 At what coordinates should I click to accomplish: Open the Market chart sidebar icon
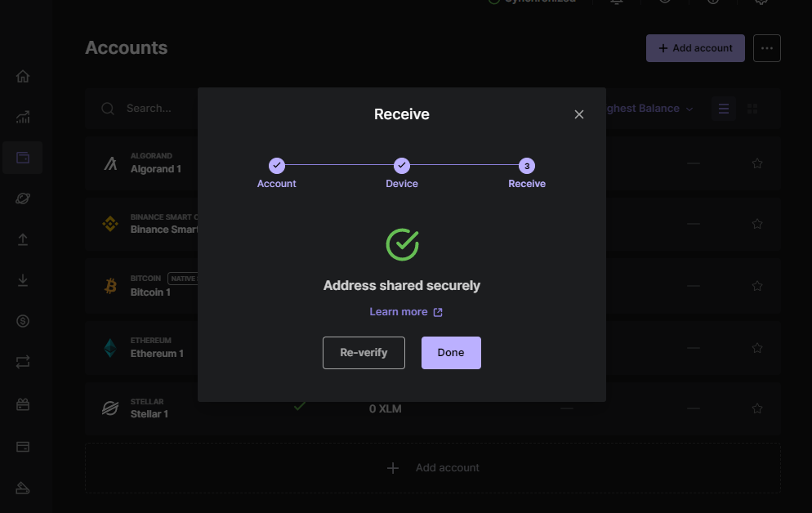point(23,117)
